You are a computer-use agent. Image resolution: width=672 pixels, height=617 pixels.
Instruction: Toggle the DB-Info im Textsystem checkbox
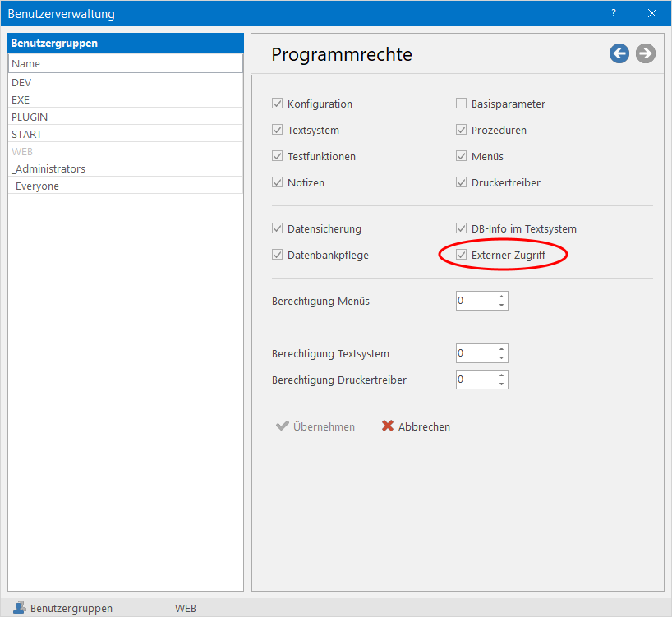[462, 229]
